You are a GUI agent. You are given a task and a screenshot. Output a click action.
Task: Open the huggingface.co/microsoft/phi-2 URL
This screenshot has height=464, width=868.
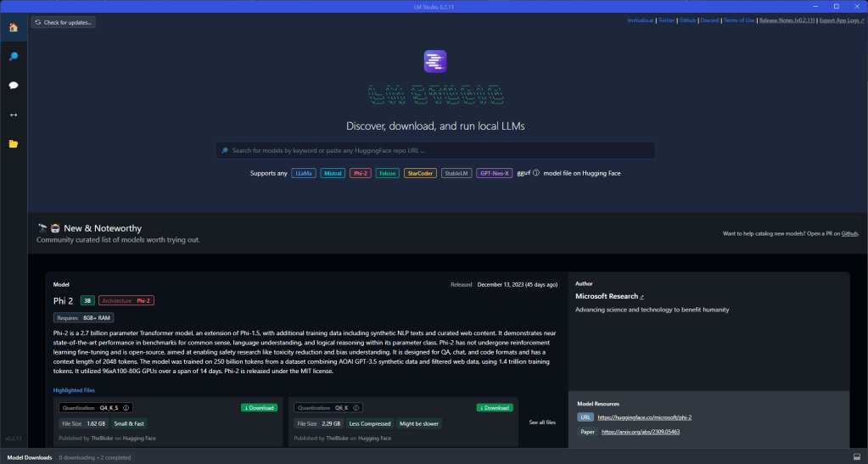644,417
